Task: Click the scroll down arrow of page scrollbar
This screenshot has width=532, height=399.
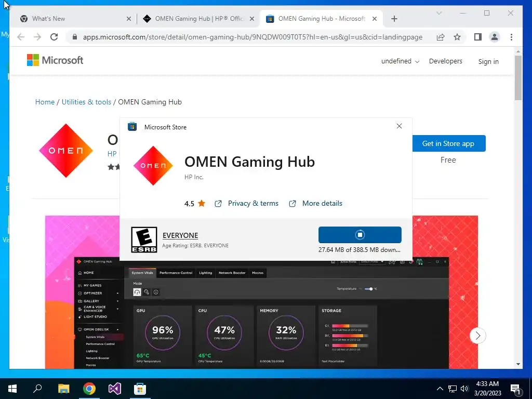Action: pos(518,364)
